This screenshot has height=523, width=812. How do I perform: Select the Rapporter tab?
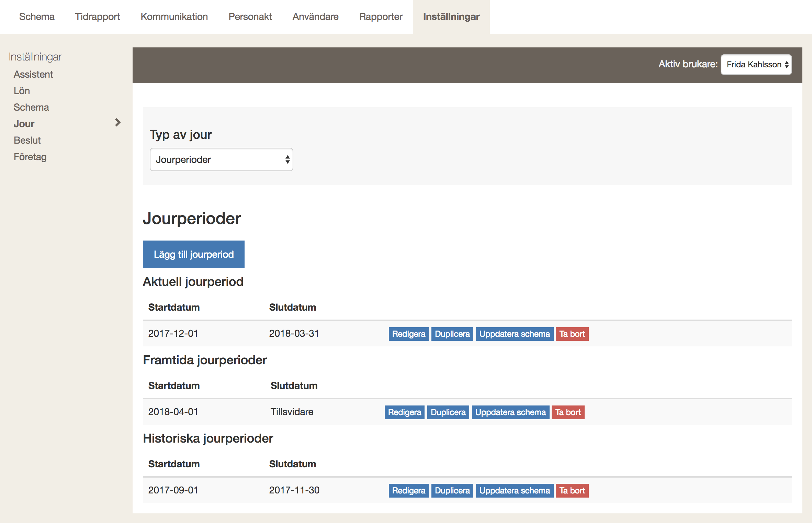click(x=381, y=16)
